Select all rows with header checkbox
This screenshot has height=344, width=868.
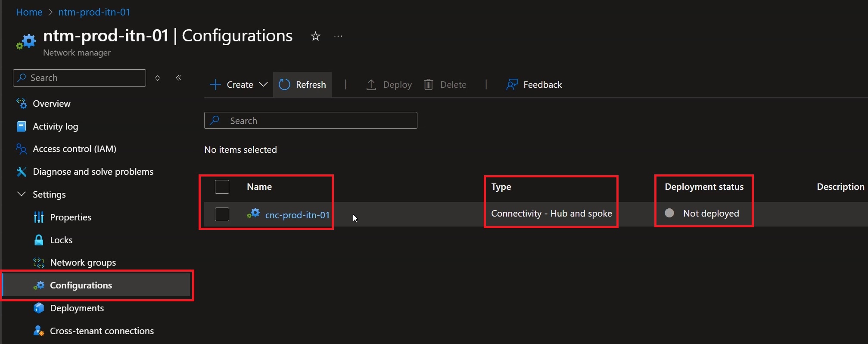click(x=222, y=187)
